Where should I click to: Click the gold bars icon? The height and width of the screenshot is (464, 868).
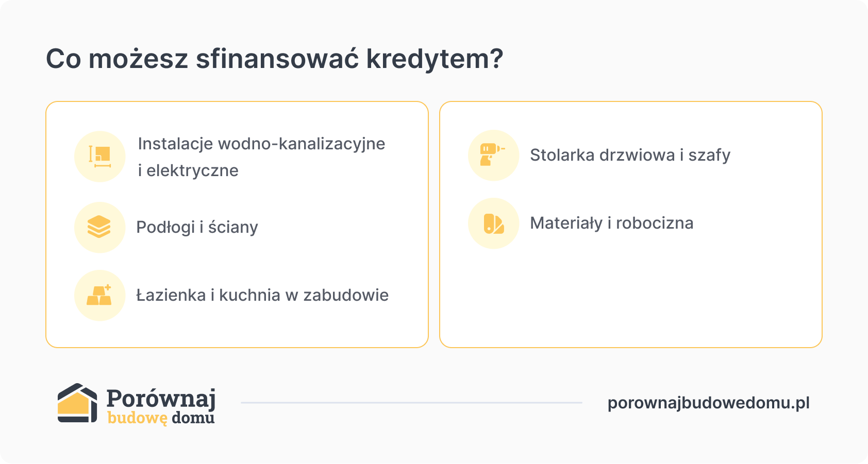click(99, 295)
